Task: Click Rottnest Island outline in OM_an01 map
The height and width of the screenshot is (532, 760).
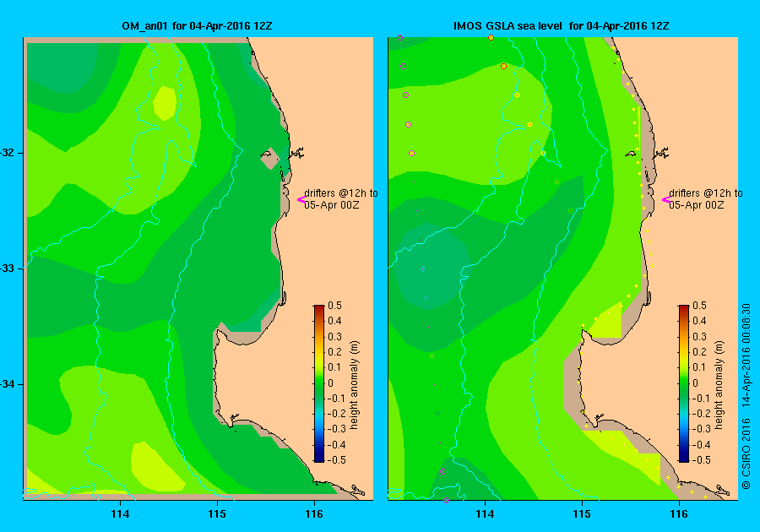Action: (266, 155)
